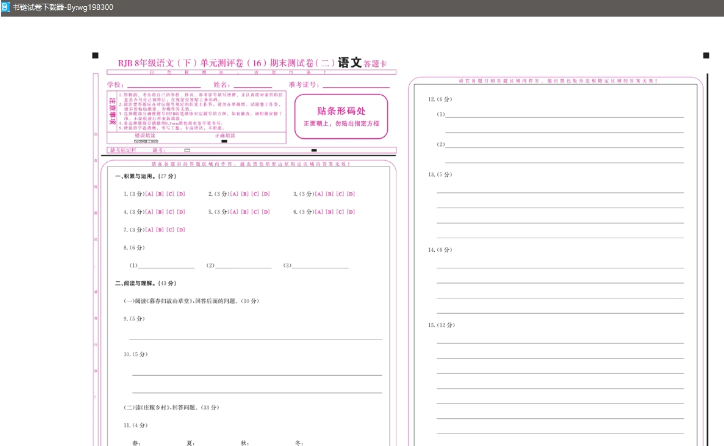Click the section heading 一、积累与运用

click(145, 176)
